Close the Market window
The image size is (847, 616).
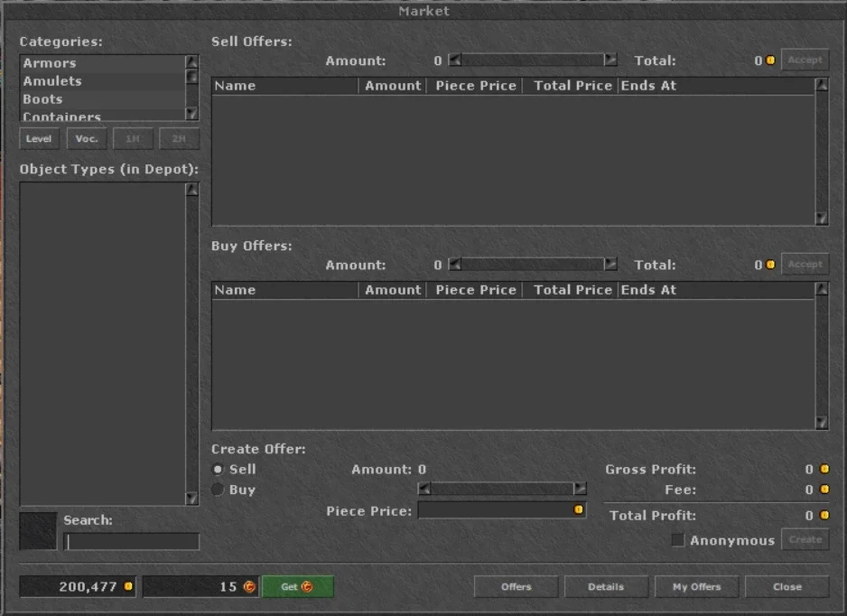787,587
